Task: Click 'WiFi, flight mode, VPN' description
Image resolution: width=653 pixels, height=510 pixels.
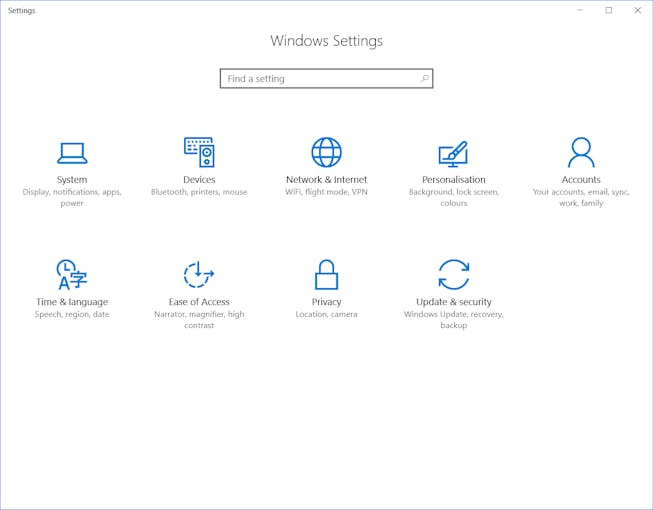Action: point(326,192)
